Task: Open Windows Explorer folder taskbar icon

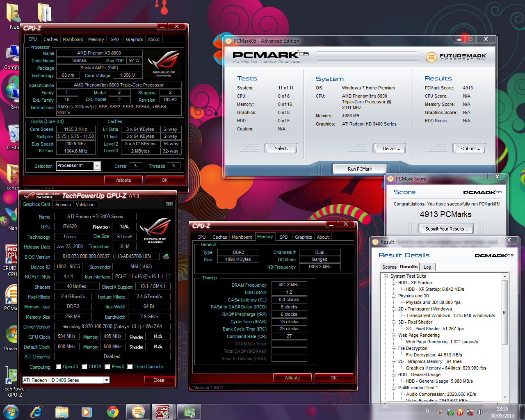Action: (62, 411)
